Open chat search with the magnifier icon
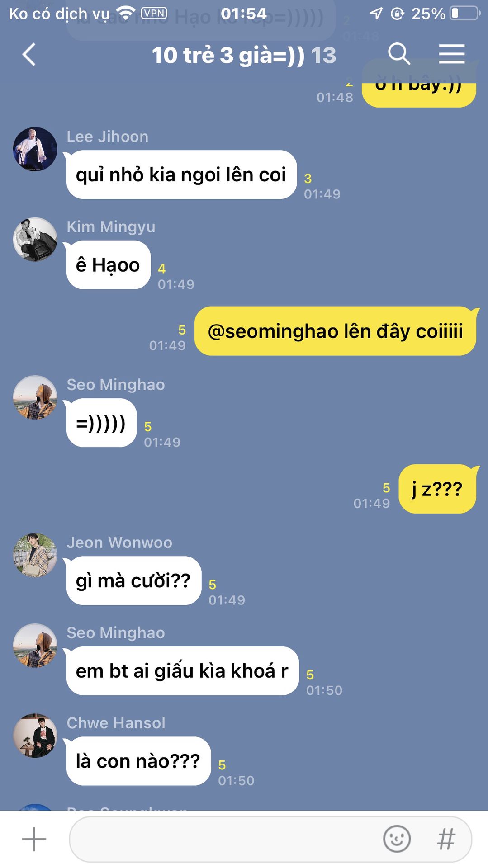Viewport: 488px width, 868px height. point(399,54)
